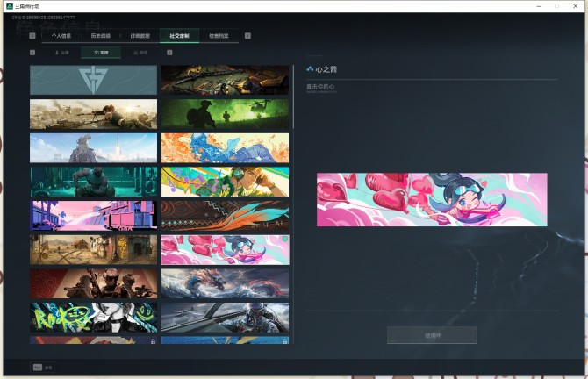The image size is (588, 379).
Task: Switch to the title sub-tab with medal icon
Action: coord(140,53)
